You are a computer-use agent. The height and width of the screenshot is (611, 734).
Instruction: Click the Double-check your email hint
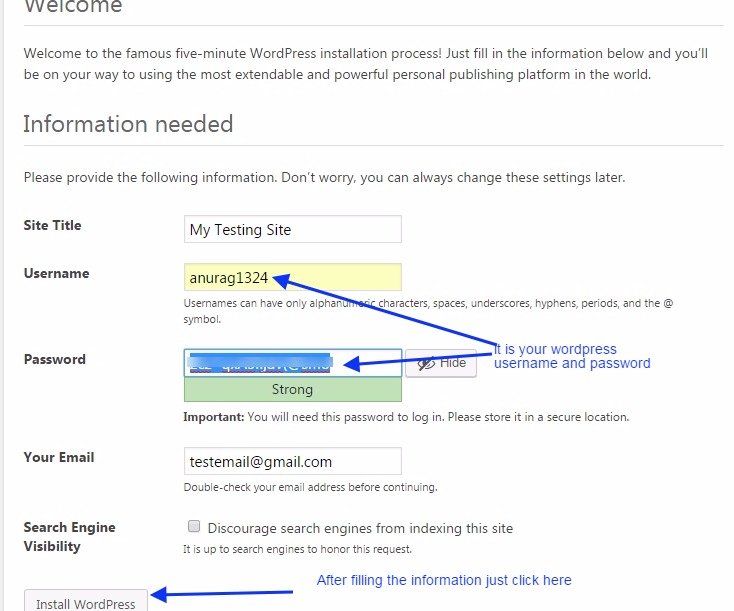pos(310,488)
